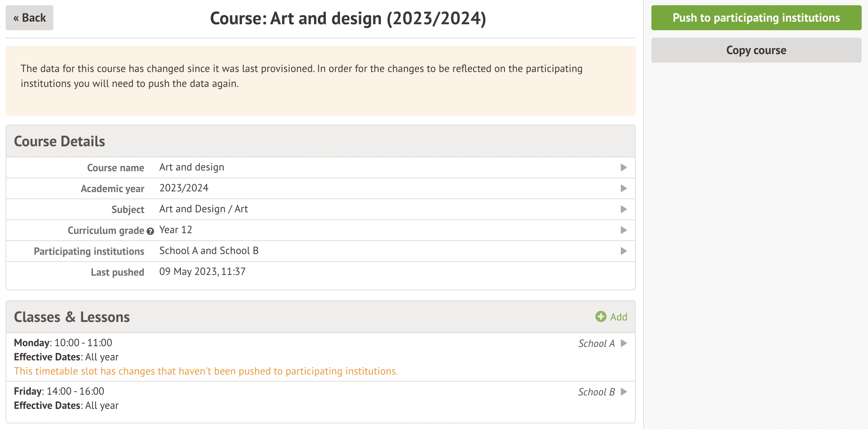Click the Add link in Classes & Lessons
868x429 pixels.
619,317
